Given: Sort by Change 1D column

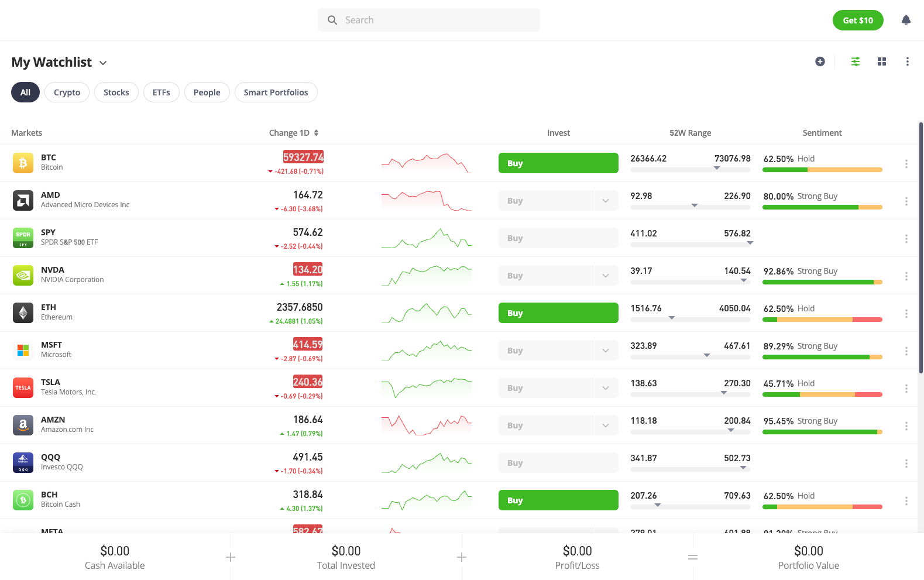Looking at the screenshot, I should point(294,133).
